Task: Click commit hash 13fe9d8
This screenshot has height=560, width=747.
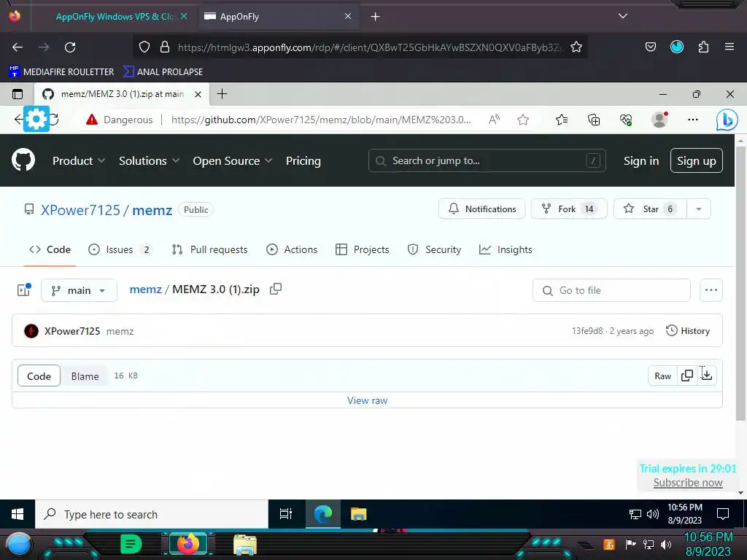Action: (587, 331)
